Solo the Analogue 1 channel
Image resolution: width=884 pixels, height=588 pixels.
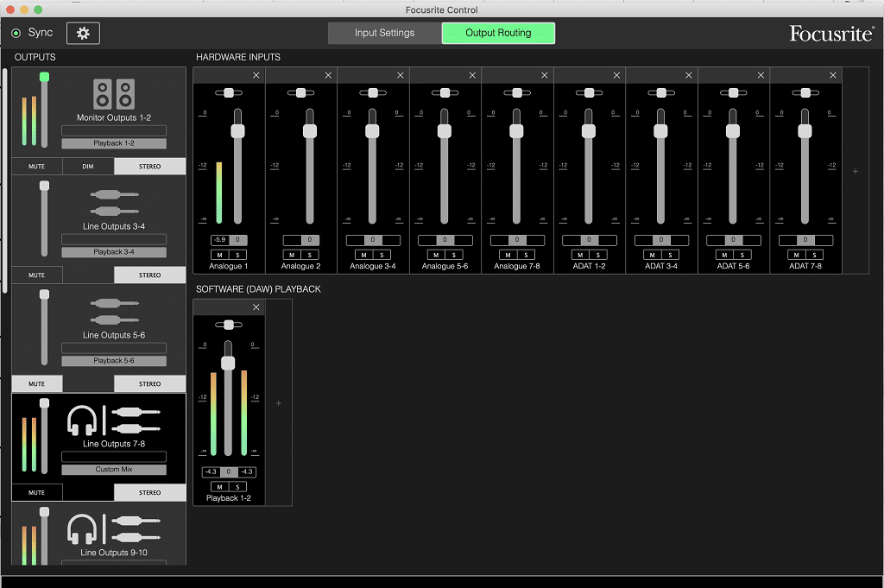(x=238, y=255)
